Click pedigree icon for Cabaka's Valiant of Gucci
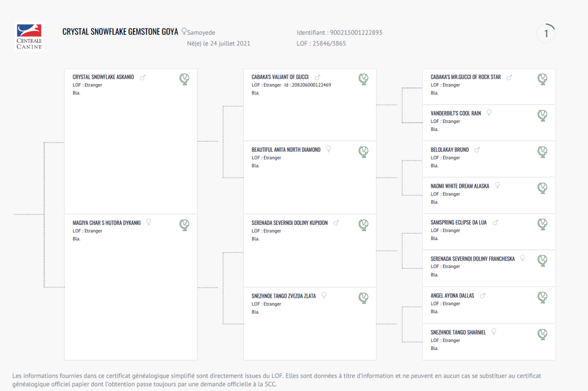The image size is (588, 391). [x=363, y=79]
